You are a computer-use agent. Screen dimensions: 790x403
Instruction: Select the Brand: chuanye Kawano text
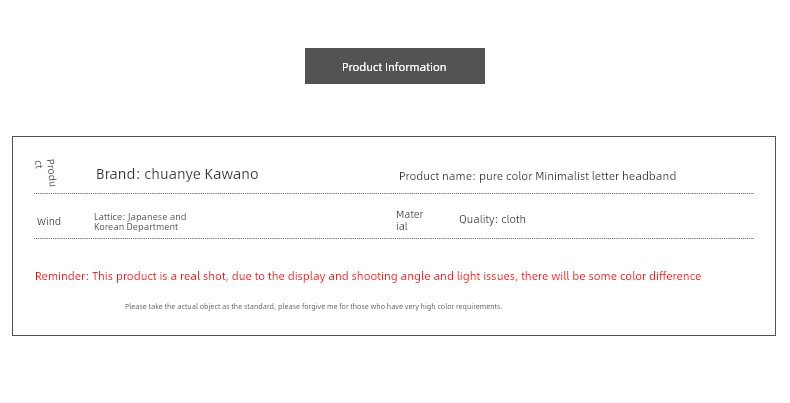[177, 174]
